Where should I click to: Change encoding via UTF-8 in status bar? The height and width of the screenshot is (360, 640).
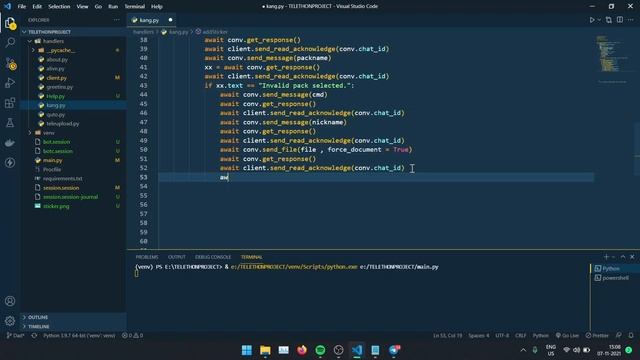[502, 336]
